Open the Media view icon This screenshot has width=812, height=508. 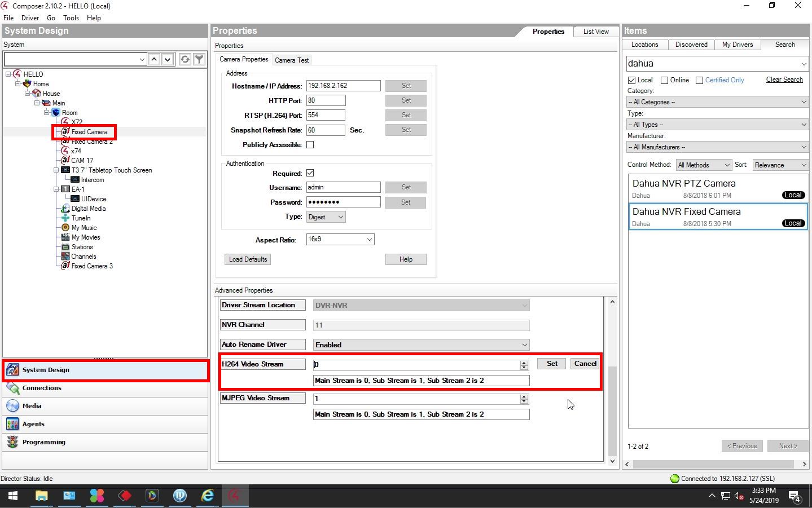(x=12, y=406)
